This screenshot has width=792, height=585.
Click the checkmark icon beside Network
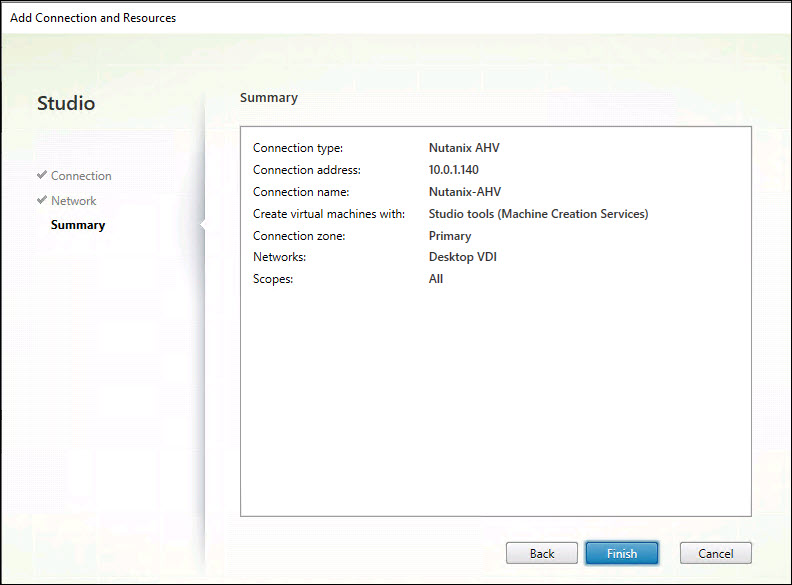[x=42, y=200]
